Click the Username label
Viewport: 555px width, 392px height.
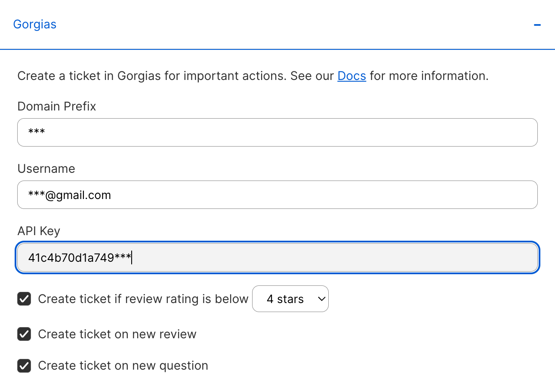46,168
